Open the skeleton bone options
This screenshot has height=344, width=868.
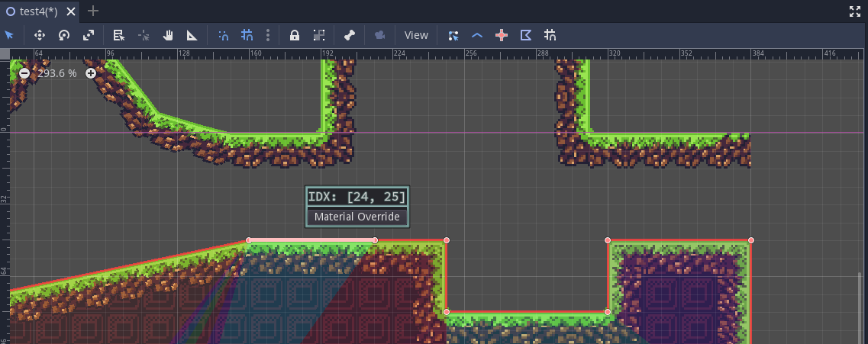(349, 35)
